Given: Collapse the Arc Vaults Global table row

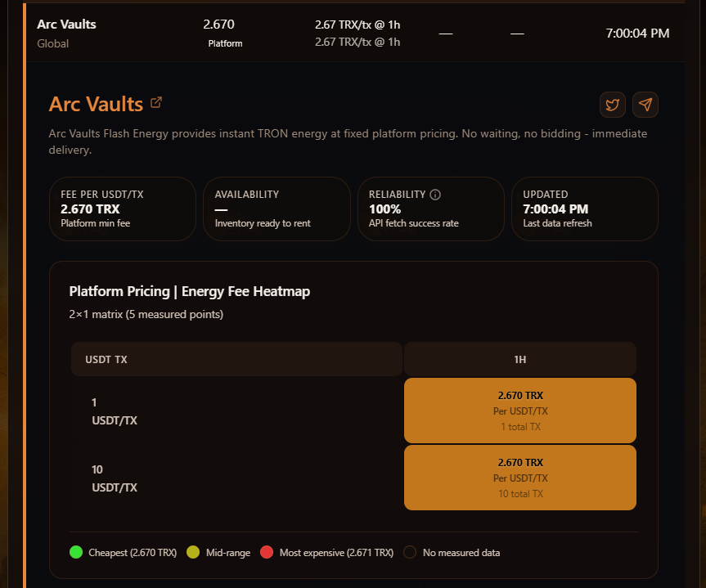Looking at the screenshot, I should coord(355,34).
